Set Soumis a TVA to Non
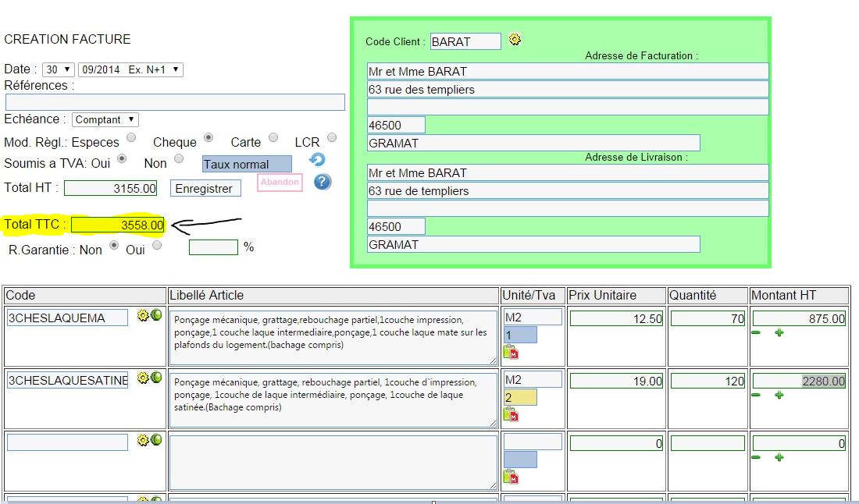This screenshot has width=859, height=504. click(179, 158)
